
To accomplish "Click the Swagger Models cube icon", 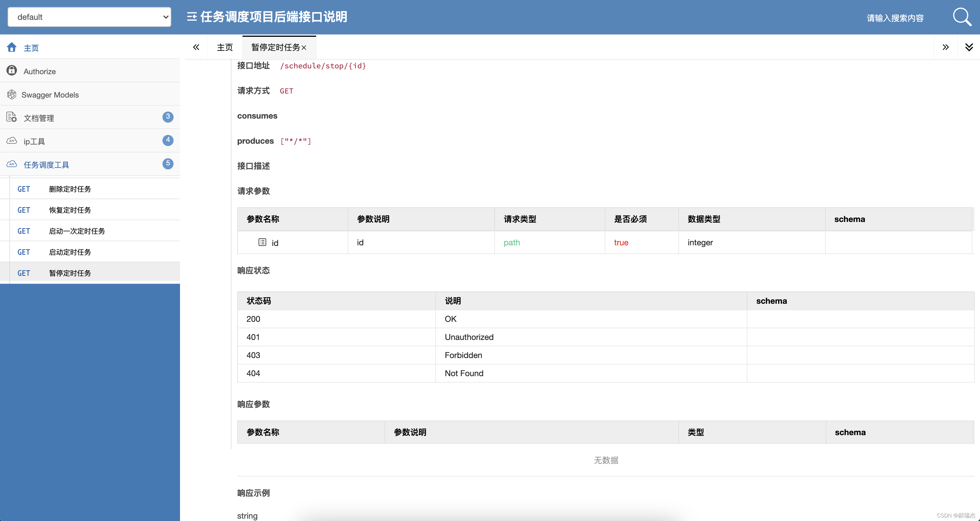I will click(x=12, y=94).
